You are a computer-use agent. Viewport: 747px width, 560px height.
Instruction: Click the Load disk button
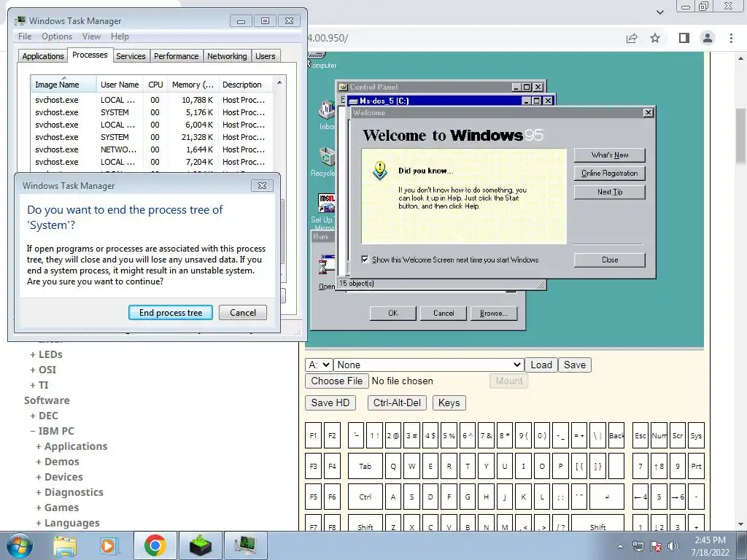pyautogui.click(x=541, y=365)
